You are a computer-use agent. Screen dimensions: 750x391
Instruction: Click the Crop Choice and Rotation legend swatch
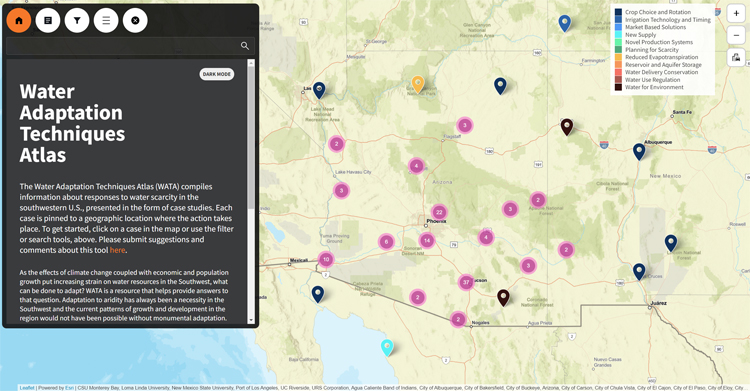[618, 12]
